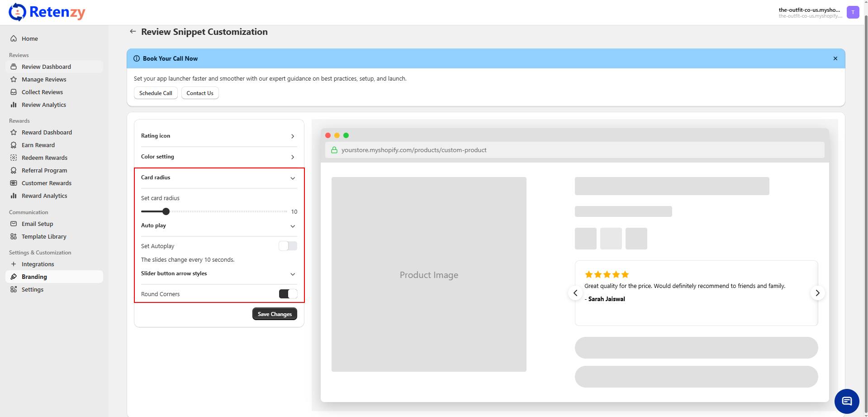868x417 pixels.
Task: Go to the previous review slide arrow
Action: 575,293
